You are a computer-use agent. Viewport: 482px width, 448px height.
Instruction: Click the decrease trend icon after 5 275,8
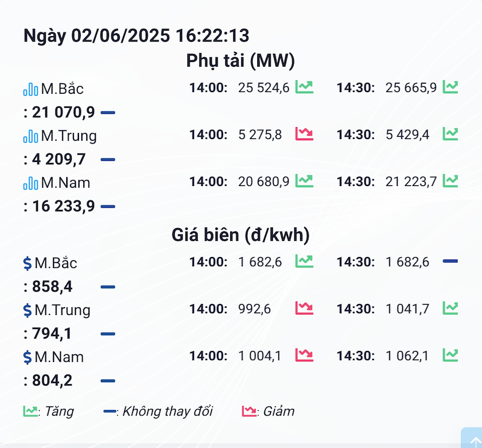[304, 134]
